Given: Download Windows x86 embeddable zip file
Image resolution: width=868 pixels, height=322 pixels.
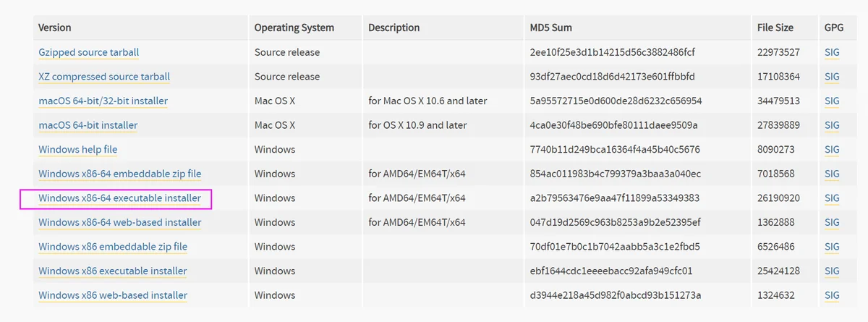Looking at the screenshot, I should point(113,247).
